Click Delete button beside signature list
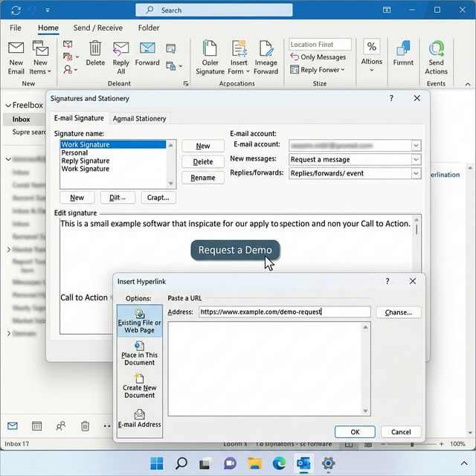Image resolution: width=476 pixels, height=476 pixels. [203, 162]
